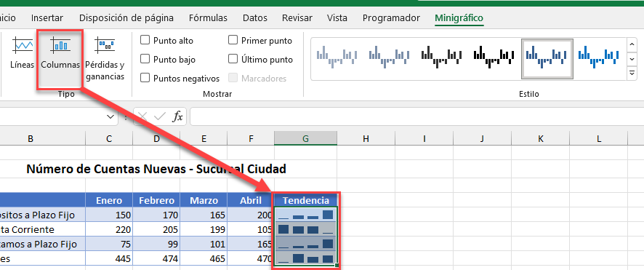The width and height of the screenshot is (644, 270).
Task: Select the sparkline cell beside 470
Action: 305,259
